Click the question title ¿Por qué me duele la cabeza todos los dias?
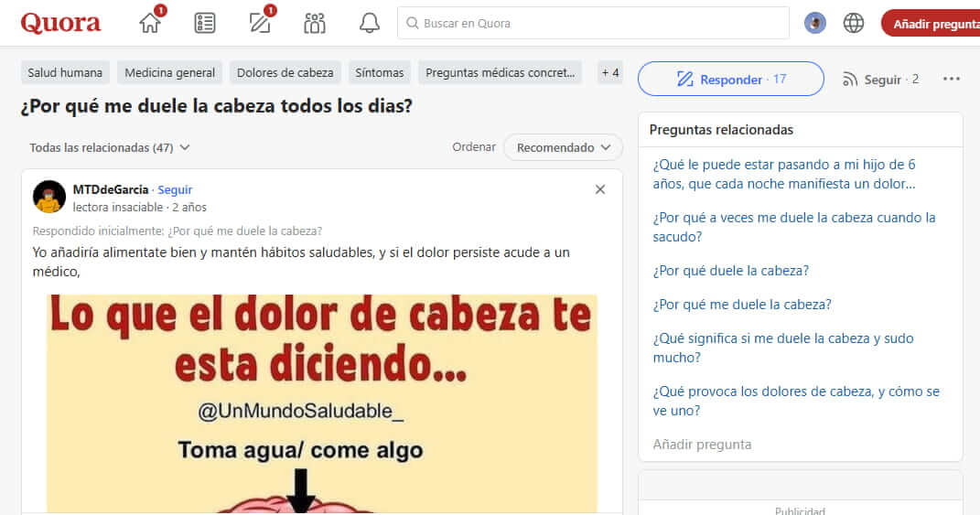This screenshot has width=980, height=515. tap(216, 105)
